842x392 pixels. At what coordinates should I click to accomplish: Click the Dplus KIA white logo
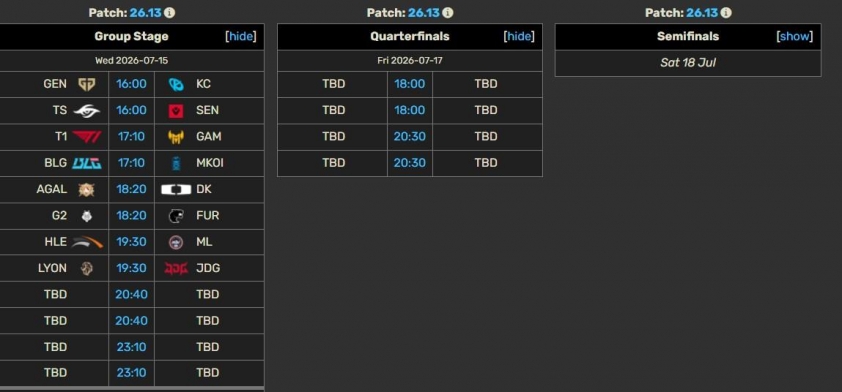176,190
